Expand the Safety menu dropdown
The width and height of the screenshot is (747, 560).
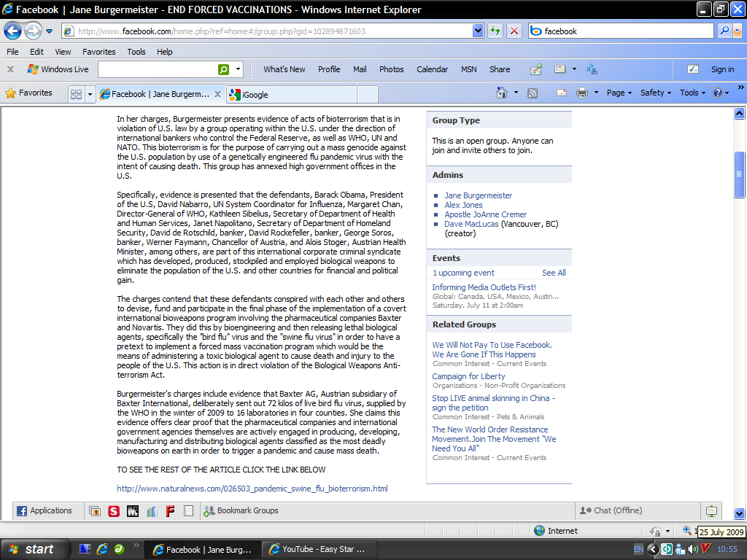[x=656, y=93]
